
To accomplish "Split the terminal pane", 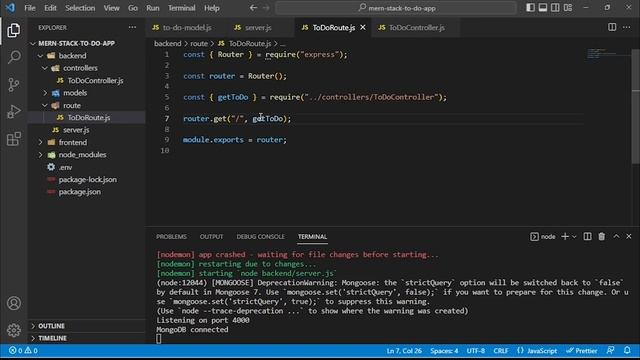I will coord(587,236).
